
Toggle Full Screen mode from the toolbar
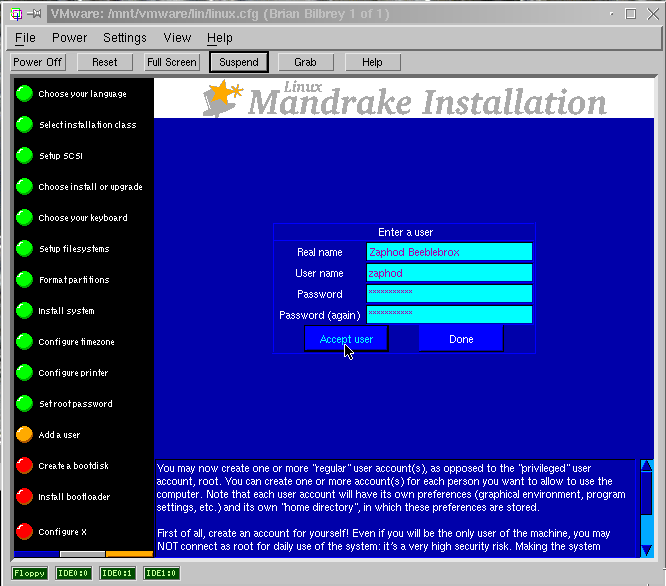(172, 62)
